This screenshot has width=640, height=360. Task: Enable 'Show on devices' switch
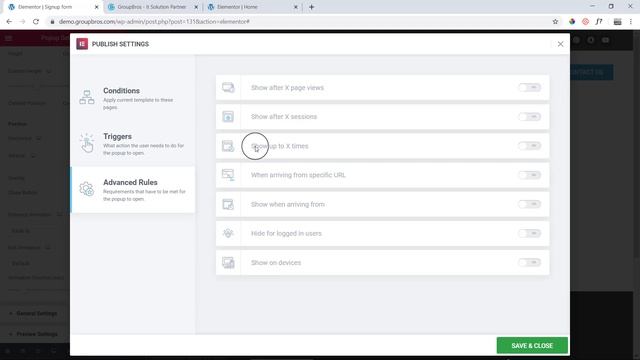point(529,262)
